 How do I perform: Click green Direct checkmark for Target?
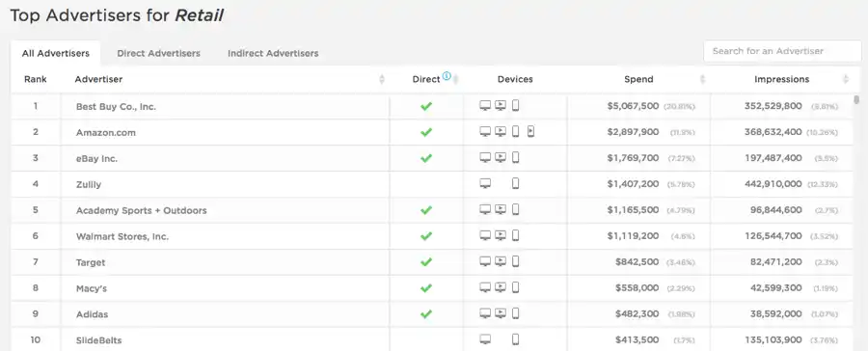425,262
